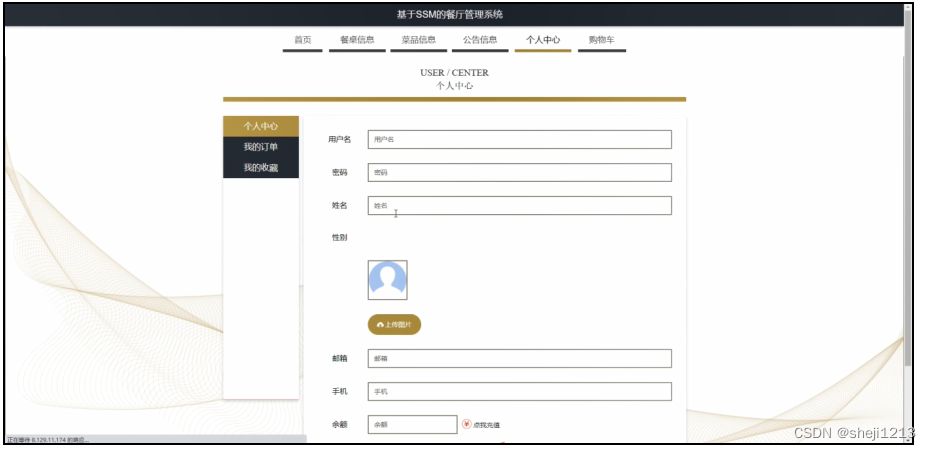Open 我的订单 in the sidebar
931x450 pixels.
tap(261, 147)
